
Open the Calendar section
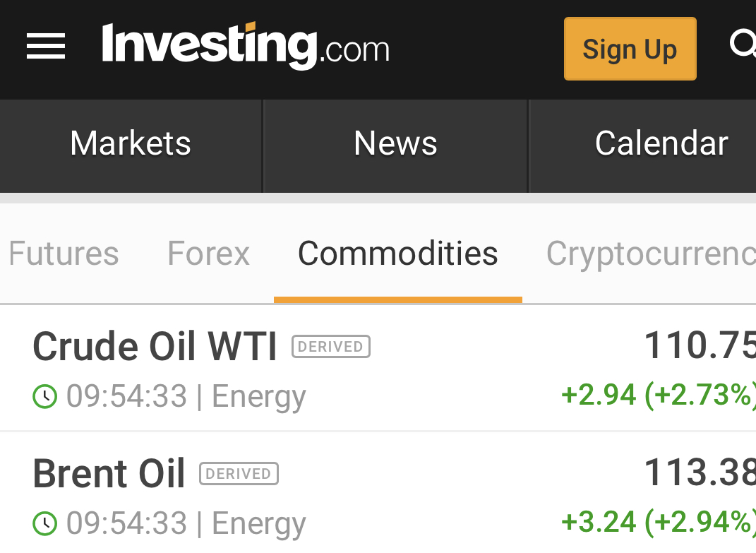(661, 144)
